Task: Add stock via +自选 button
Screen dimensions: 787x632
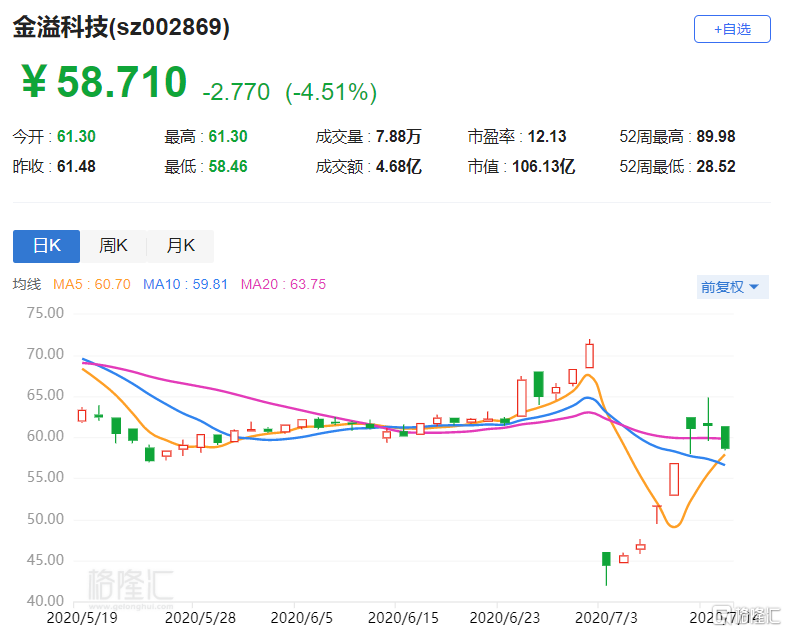Action: click(732, 29)
